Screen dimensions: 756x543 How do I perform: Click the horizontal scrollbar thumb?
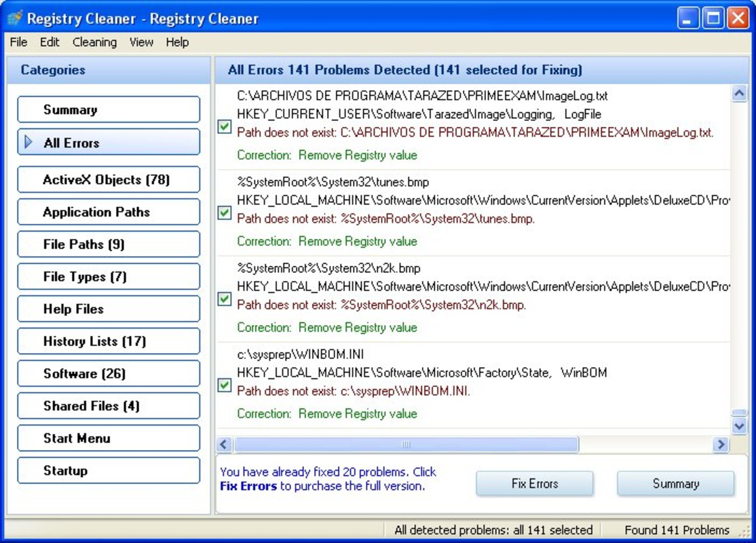tap(406, 444)
